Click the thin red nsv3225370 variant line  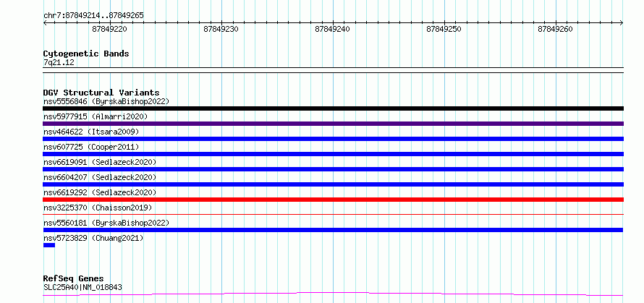(333, 214)
